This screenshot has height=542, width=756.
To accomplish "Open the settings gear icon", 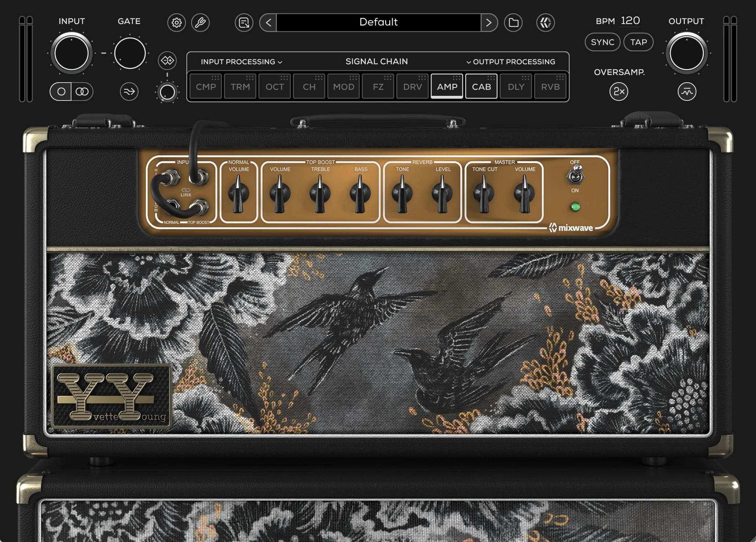I will point(176,23).
